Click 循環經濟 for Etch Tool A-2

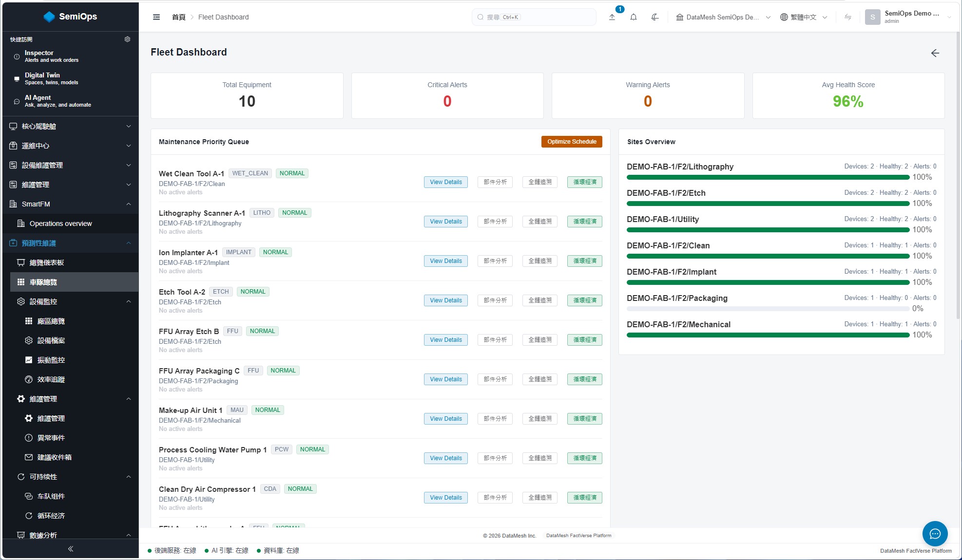pyautogui.click(x=585, y=300)
